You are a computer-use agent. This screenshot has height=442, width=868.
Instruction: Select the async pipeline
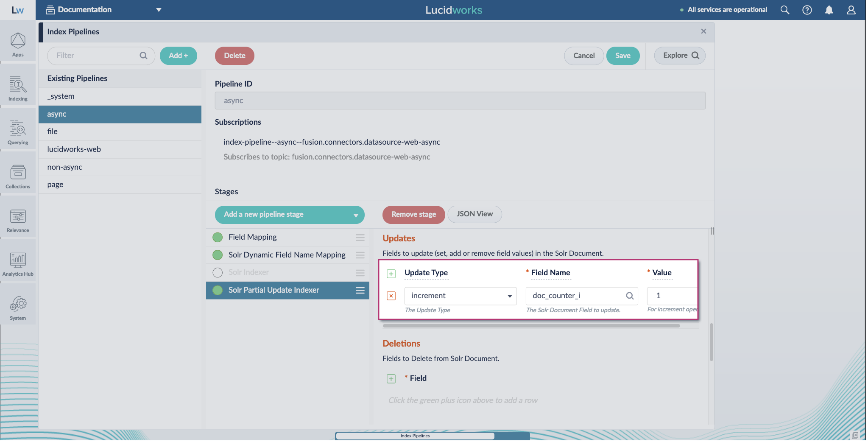[120, 114]
